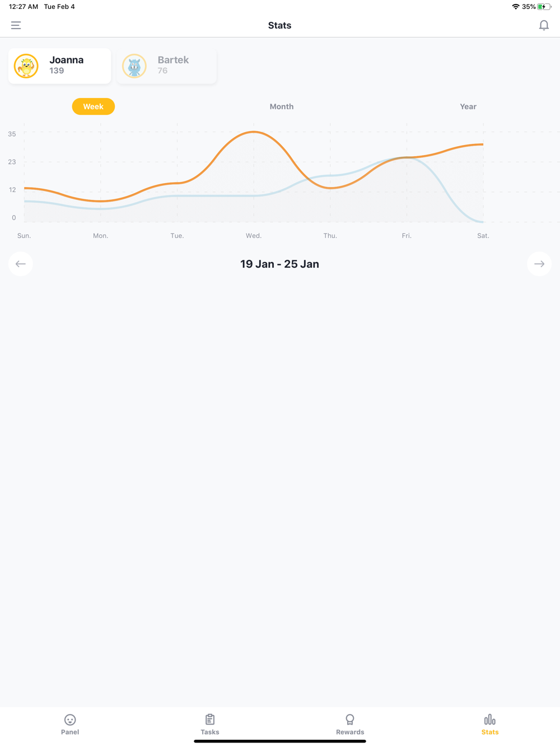Open the hamburger menu

pyautogui.click(x=16, y=25)
